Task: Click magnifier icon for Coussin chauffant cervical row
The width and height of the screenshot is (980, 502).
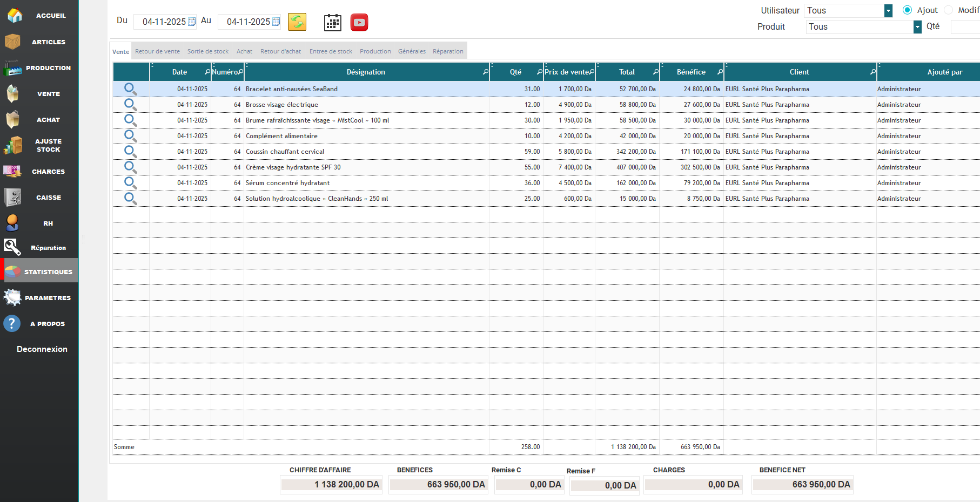Action: (x=130, y=152)
